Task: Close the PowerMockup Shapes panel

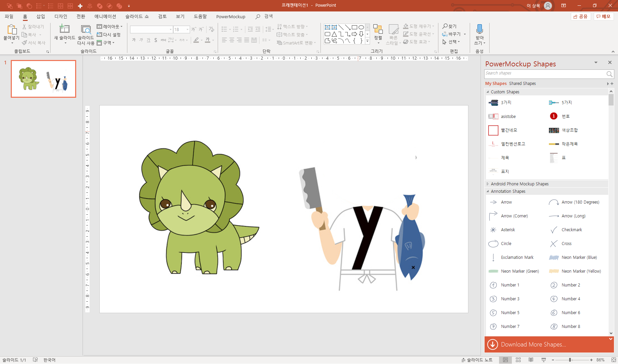Action: click(610, 62)
